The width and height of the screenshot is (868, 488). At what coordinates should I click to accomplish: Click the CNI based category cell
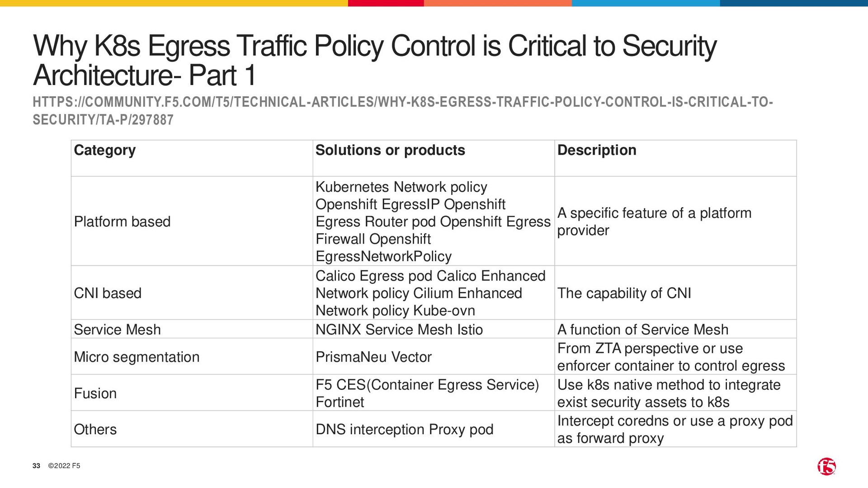pos(192,293)
